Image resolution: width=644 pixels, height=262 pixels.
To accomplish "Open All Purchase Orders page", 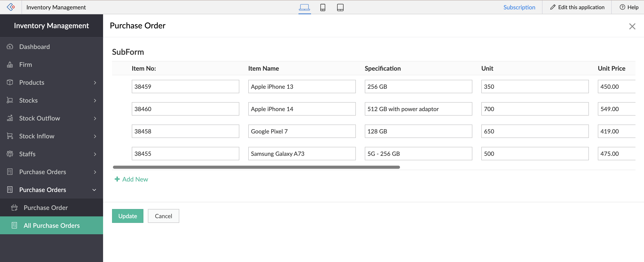I will 52,226.
